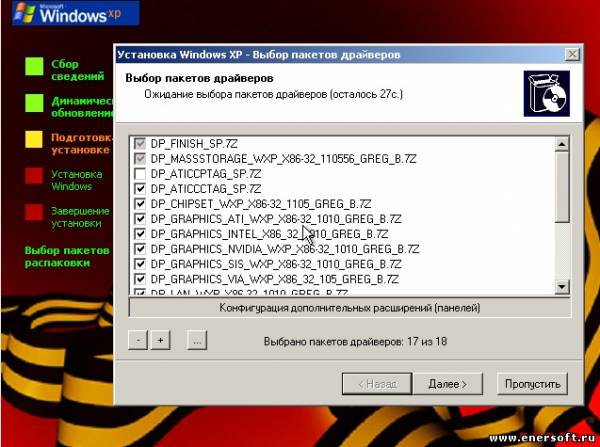Select DP_GRAPHICS_NVIDIA_WXP entry text

(285, 249)
